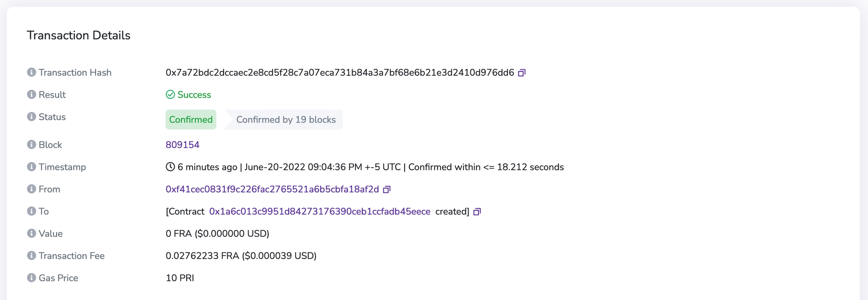Click the clock icon beside timestamp
Viewport: 868px width, 300px height.
170,167
